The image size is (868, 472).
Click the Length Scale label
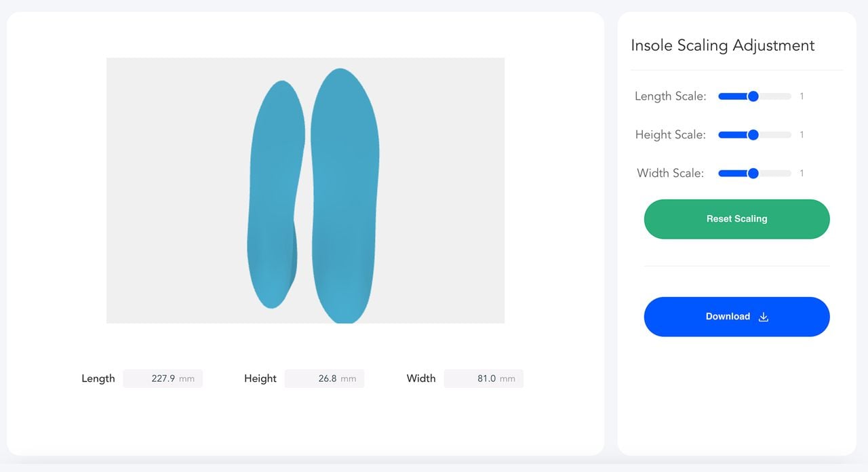(x=670, y=96)
